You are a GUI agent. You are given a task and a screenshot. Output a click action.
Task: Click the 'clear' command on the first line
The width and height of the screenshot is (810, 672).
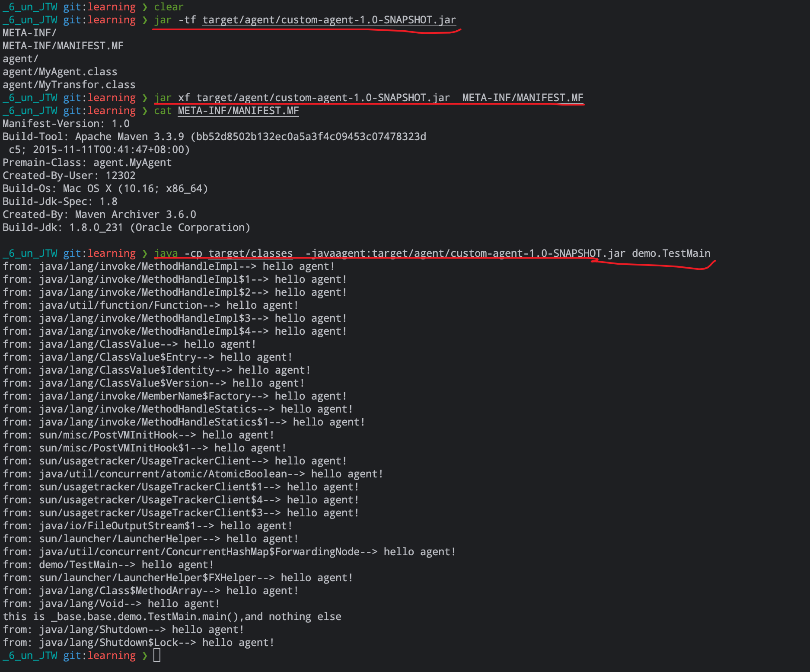[169, 7]
